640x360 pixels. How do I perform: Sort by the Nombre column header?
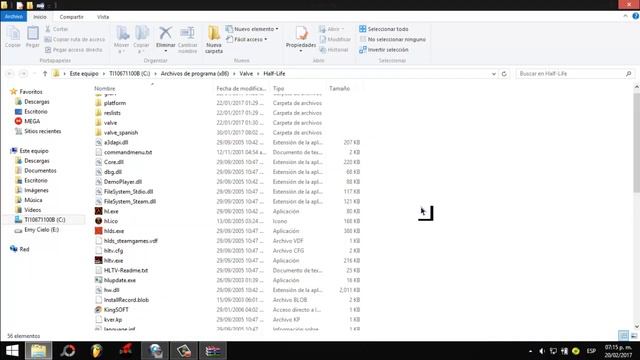click(x=105, y=88)
